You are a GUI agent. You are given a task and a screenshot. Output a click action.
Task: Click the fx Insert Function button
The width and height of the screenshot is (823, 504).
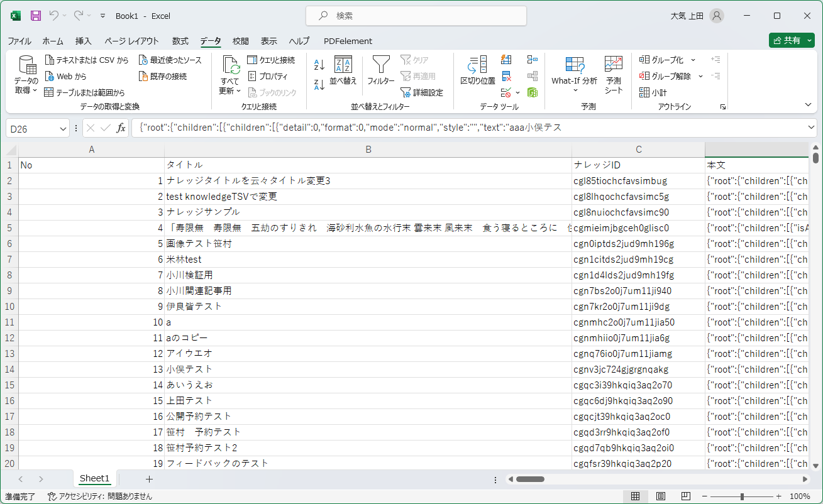pyautogui.click(x=121, y=128)
